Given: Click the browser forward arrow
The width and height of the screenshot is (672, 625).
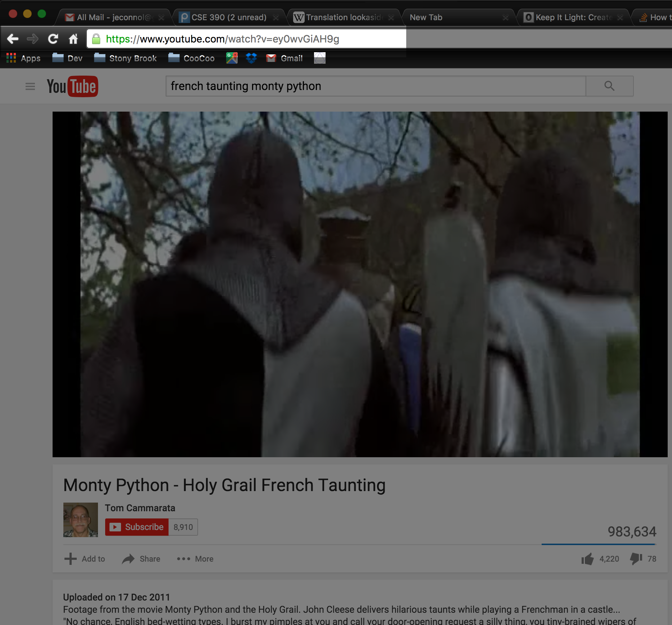Looking at the screenshot, I should [x=33, y=39].
